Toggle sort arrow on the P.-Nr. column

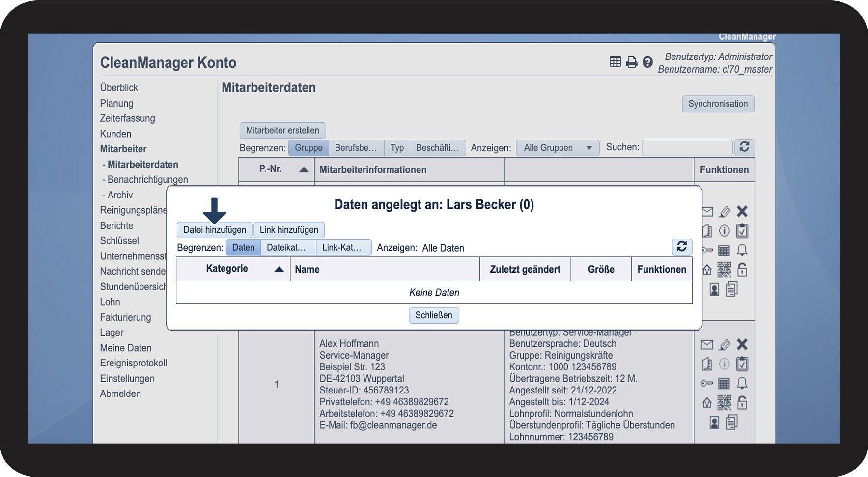(x=304, y=170)
